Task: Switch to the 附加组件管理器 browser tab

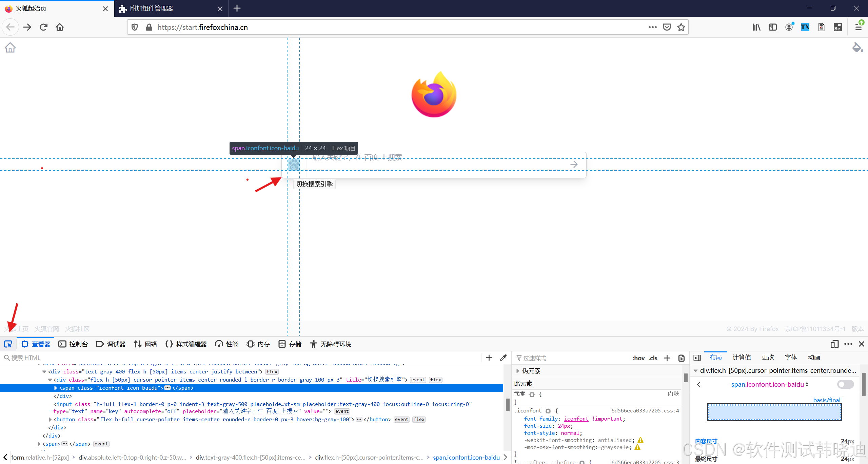Action: pos(171,8)
